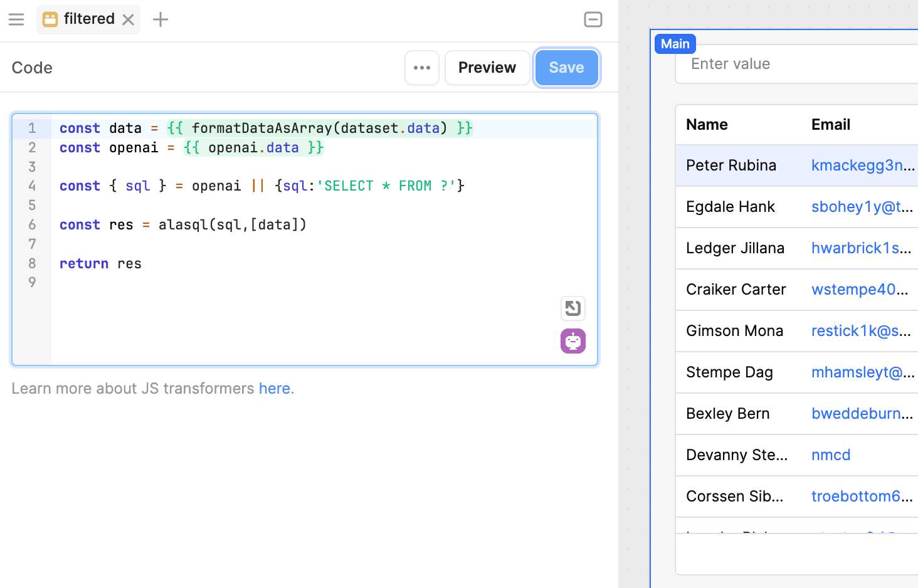Expand the code editor to fullscreen
Viewport: 918px width, 588px height.
click(x=572, y=308)
